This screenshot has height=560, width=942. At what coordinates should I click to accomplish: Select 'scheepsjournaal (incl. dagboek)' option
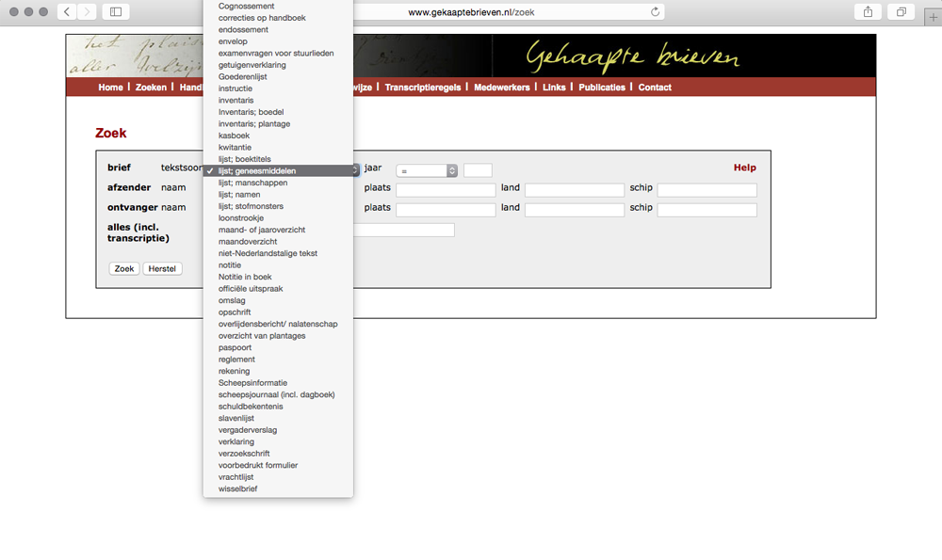click(x=276, y=394)
